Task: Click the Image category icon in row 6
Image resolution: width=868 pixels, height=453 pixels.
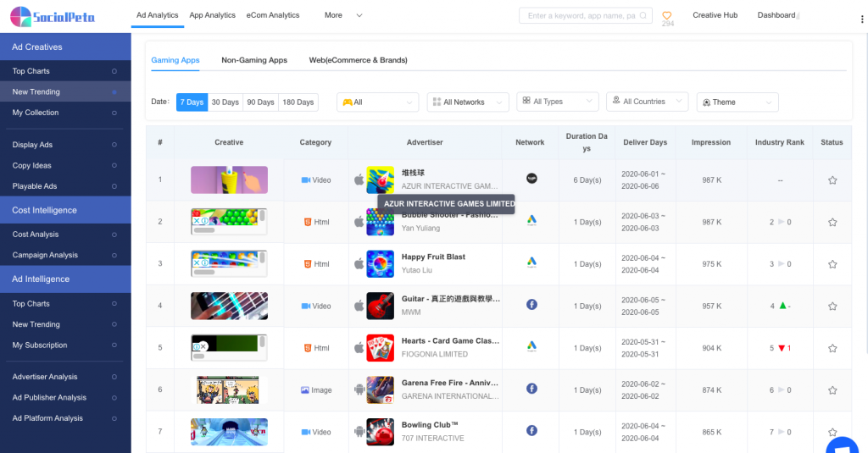Action: click(x=304, y=390)
